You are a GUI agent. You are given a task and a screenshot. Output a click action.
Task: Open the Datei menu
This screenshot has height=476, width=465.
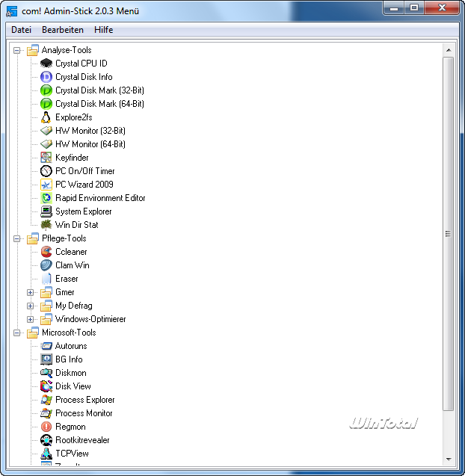pos(21,30)
